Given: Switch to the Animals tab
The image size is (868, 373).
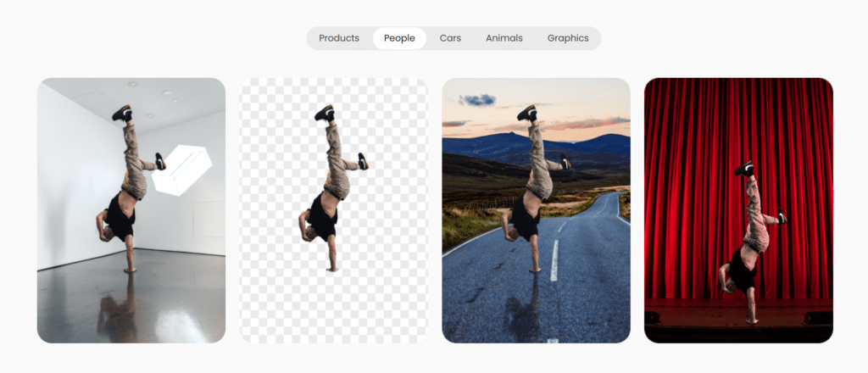Looking at the screenshot, I should coord(504,38).
